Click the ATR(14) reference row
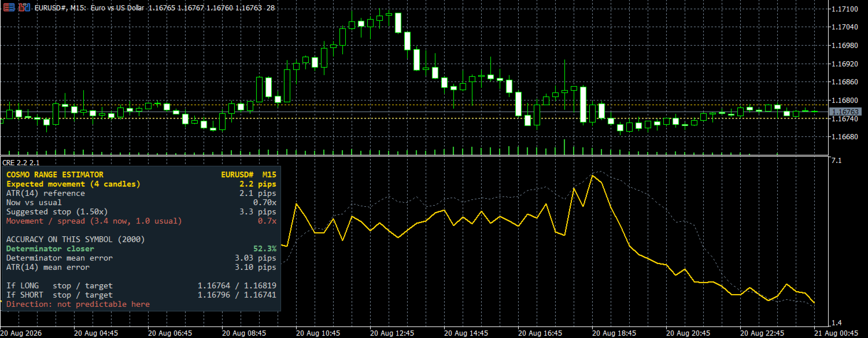 coord(141,193)
